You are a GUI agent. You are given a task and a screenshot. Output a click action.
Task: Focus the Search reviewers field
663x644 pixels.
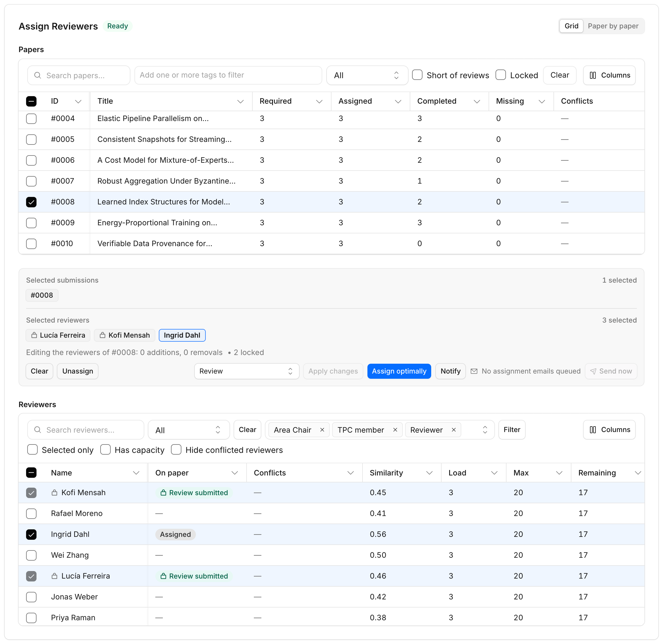(x=85, y=429)
